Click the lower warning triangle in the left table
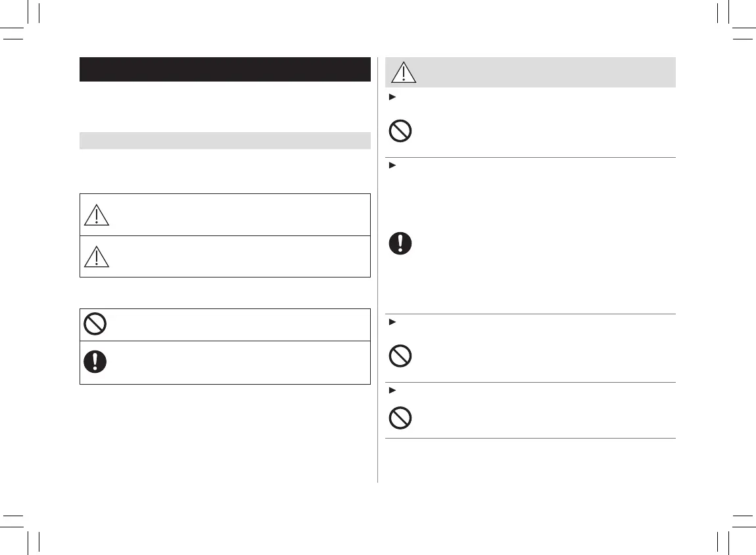 click(x=97, y=256)
